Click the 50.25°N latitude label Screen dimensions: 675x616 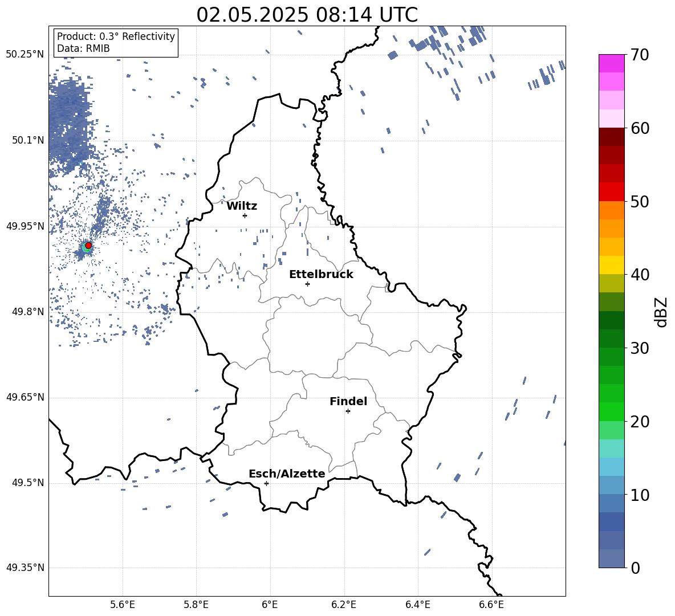tap(25, 55)
